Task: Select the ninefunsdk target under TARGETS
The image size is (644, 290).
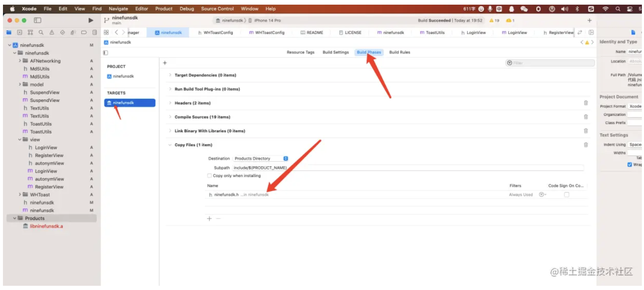Action: [130, 103]
